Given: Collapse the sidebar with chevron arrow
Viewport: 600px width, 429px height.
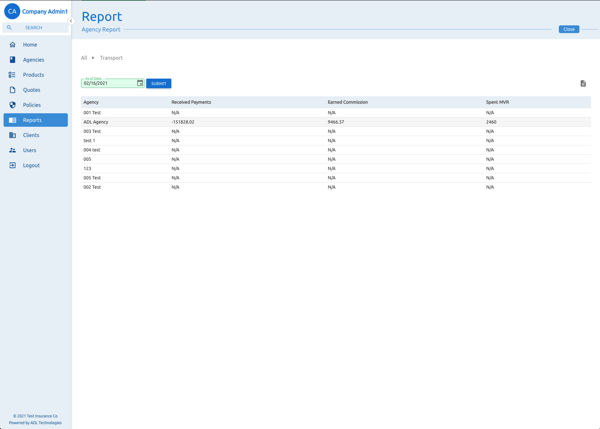Looking at the screenshot, I should tap(71, 21).
